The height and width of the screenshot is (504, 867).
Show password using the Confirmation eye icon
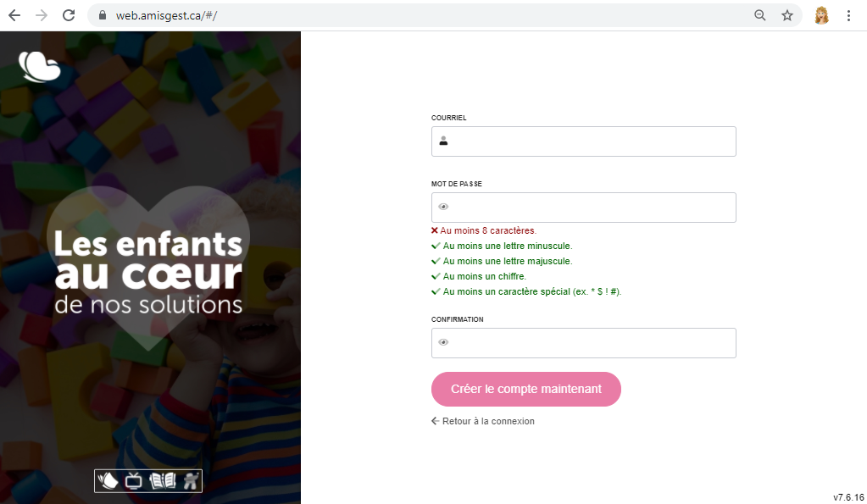(443, 342)
